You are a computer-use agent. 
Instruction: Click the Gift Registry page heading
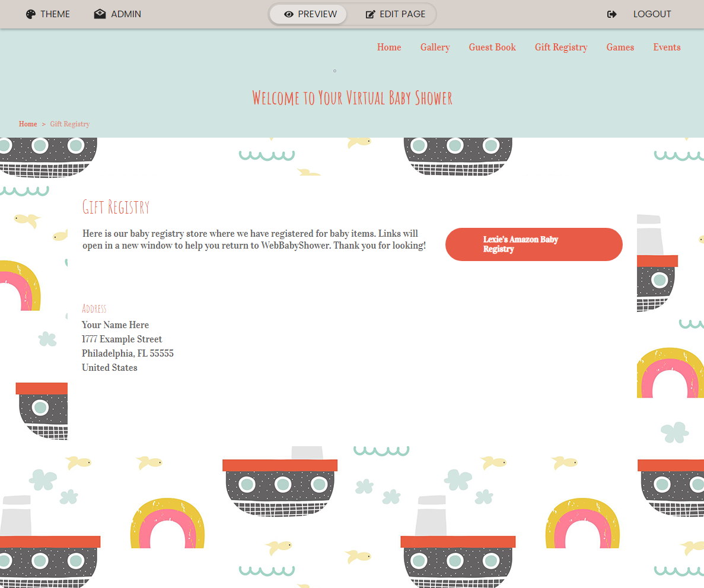(x=116, y=207)
